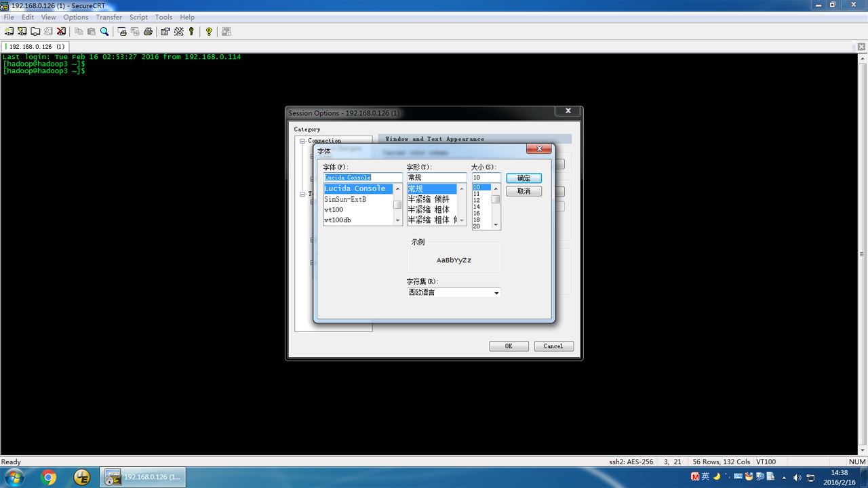Open the Options menu
Image resolution: width=868 pixels, height=488 pixels.
[x=76, y=17]
